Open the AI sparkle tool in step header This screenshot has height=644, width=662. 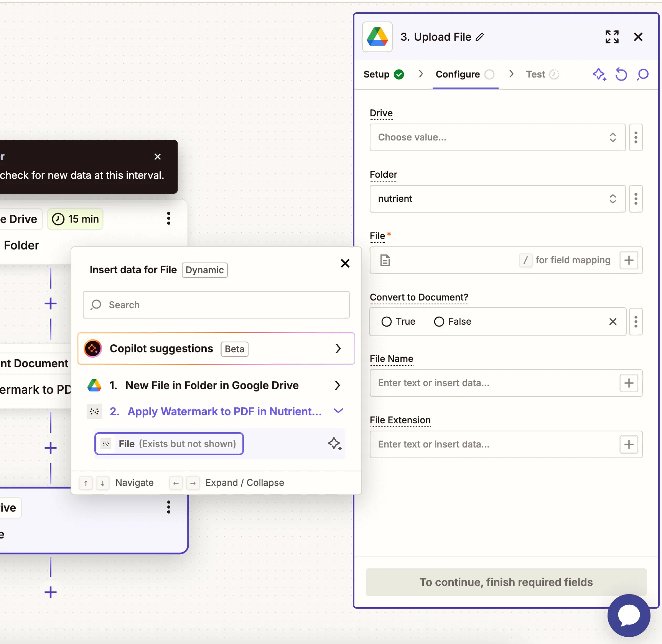coord(599,74)
